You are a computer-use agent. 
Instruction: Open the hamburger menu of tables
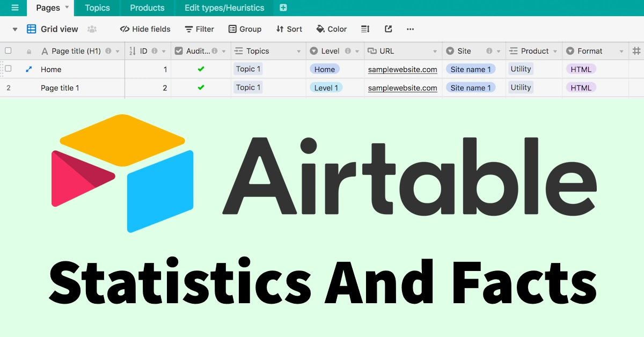tap(15, 8)
